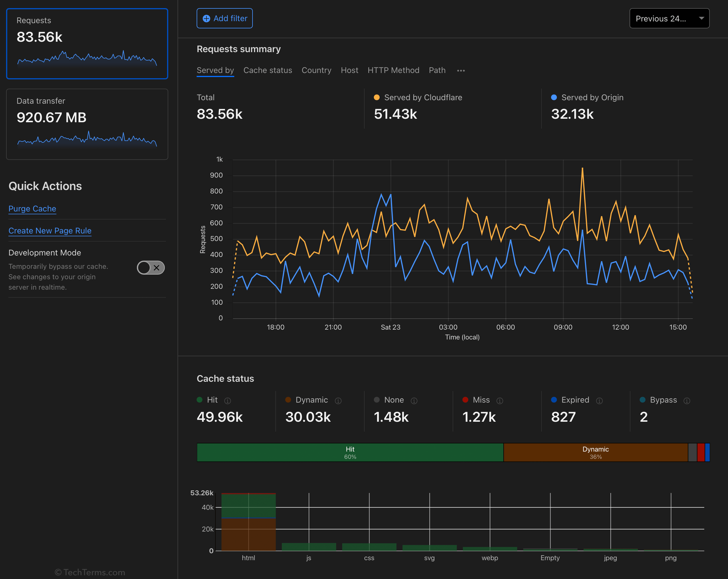
Task: Click the info icon beside Dynamic
Action: tap(338, 401)
